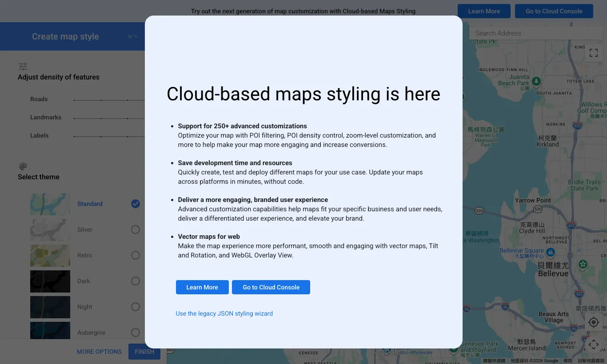Click the Create map style heading

65,36
